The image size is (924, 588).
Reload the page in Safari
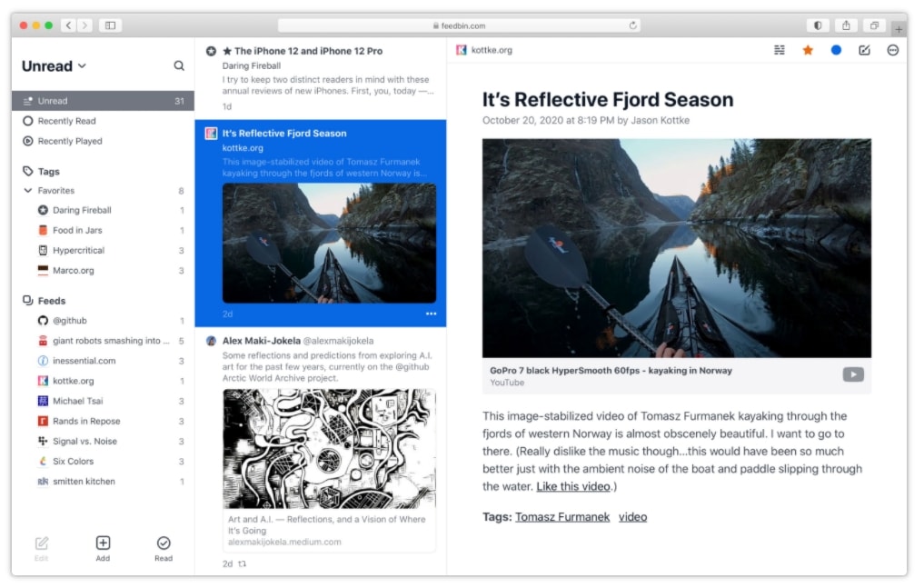pyautogui.click(x=633, y=25)
